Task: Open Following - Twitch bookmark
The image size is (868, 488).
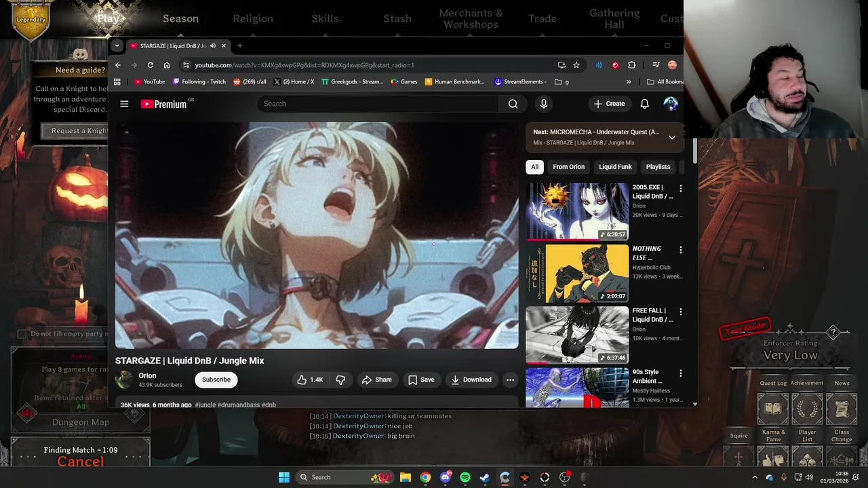Action: [199, 81]
